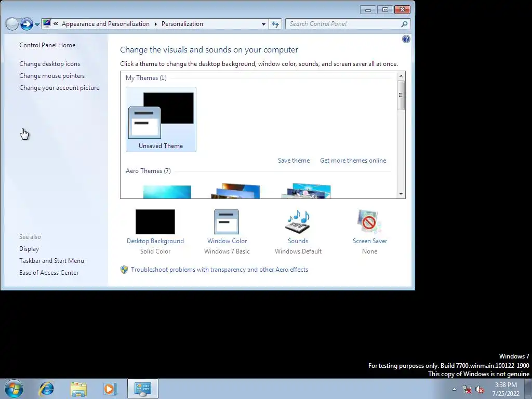Click the Save theme link
The width and height of the screenshot is (532, 399).
tap(294, 161)
